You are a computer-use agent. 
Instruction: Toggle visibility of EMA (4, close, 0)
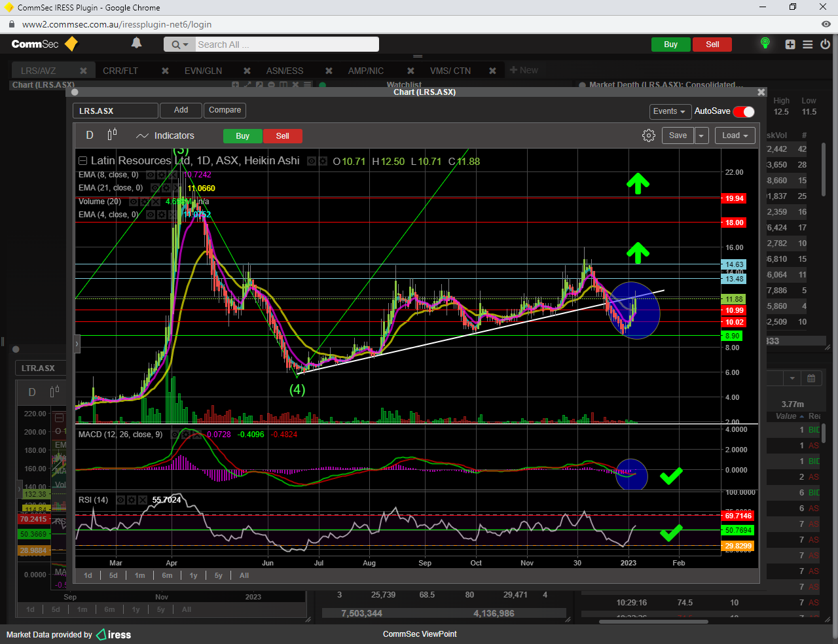coord(151,215)
